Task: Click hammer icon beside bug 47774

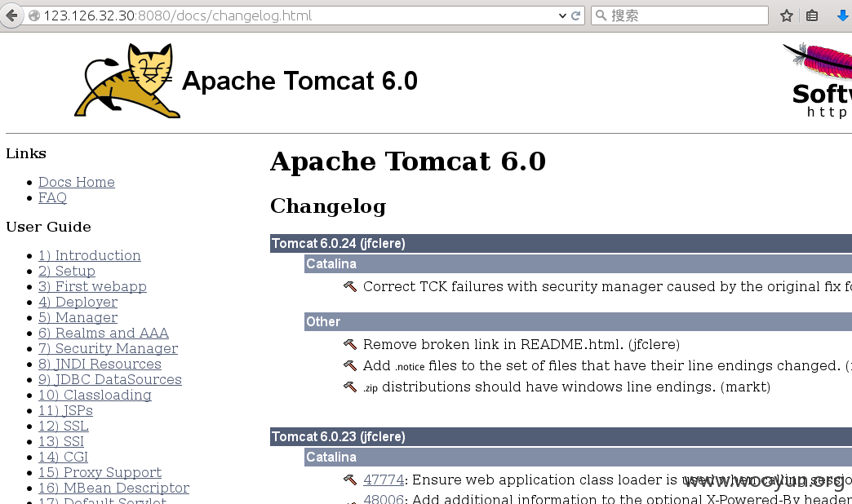Action: click(x=350, y=480)
